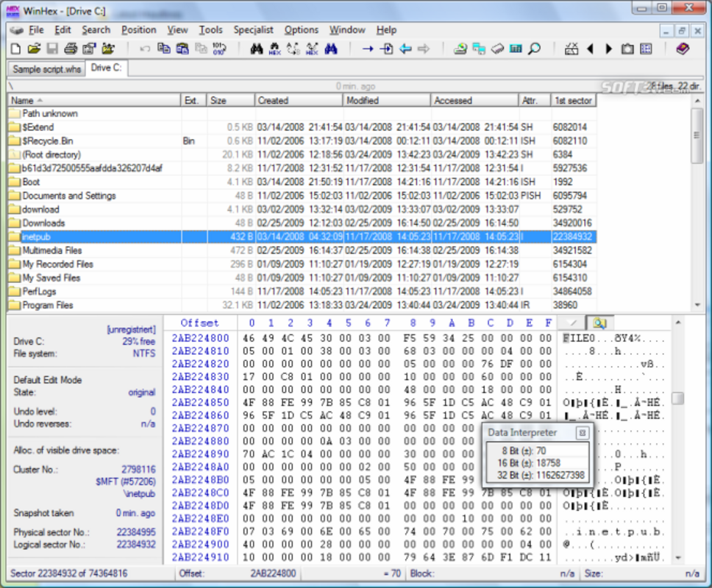Click the camera snapshot icon
Viewport: 712px width, 588px height.
pyautogui.click(x=627, y=49)
